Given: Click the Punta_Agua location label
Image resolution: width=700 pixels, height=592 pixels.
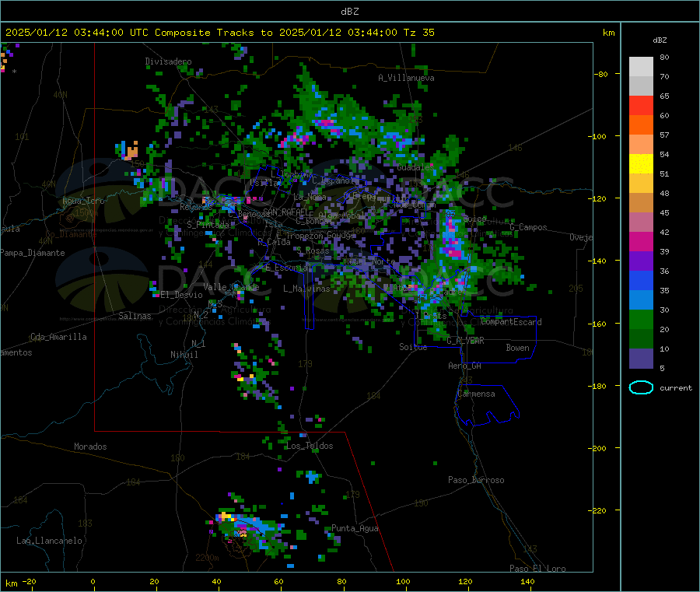Looking at the screenshot, I should click(355, 528).
